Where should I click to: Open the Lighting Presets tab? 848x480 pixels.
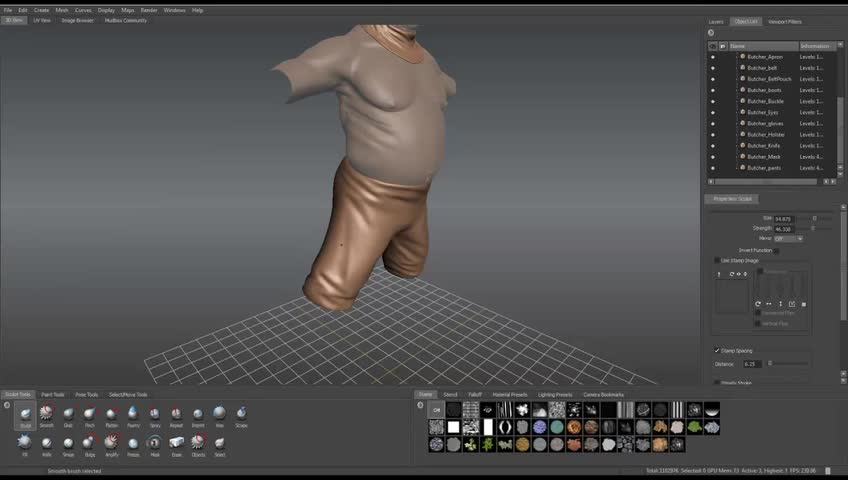pyautogui.click(x=555, y=395)
